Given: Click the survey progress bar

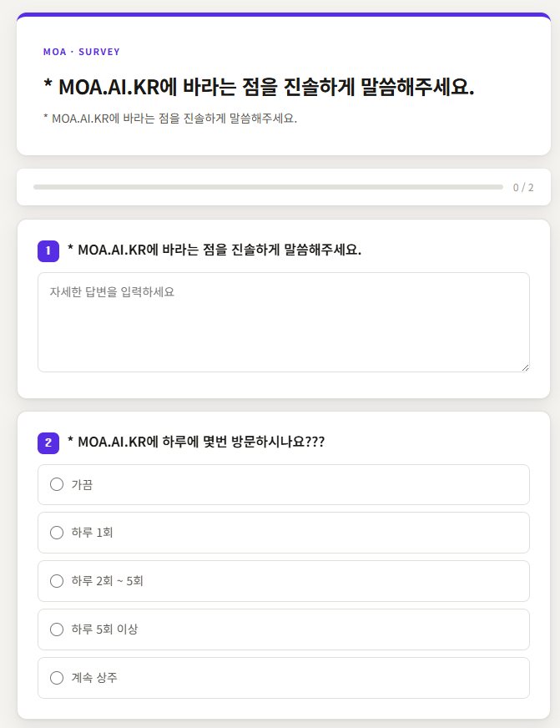Looking at the screenshot, I should coord(268,187).
